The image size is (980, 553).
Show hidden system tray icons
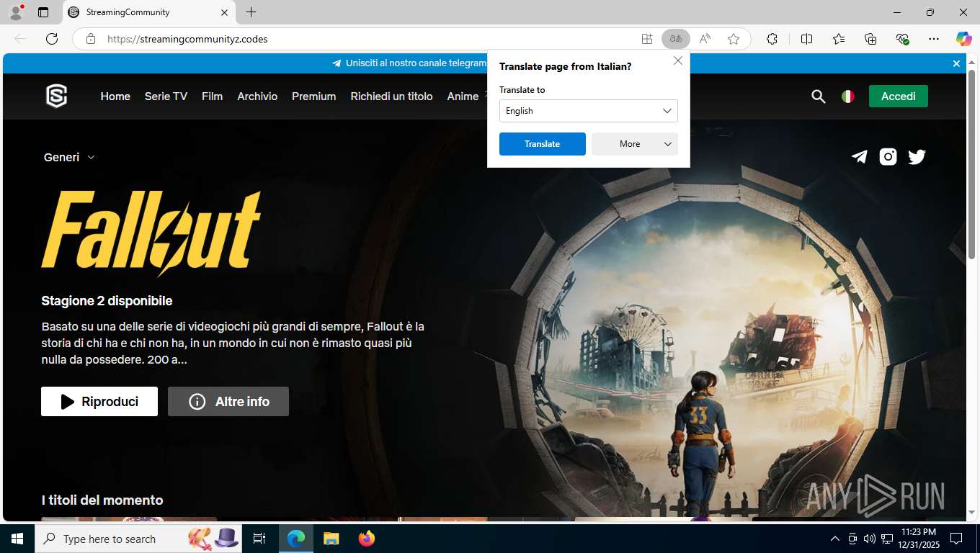(x=835, y=539)
